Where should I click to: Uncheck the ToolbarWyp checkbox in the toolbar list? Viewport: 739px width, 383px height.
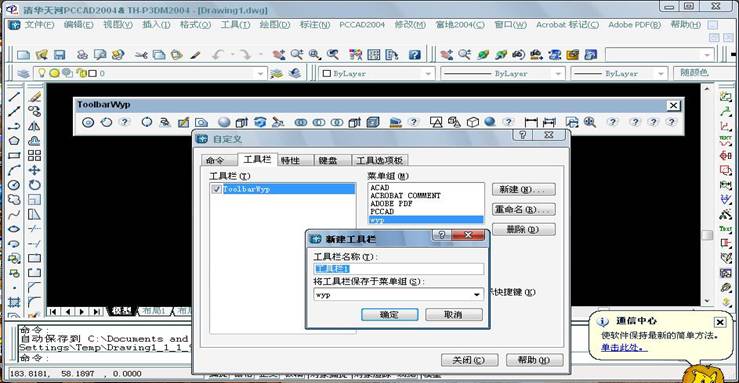tap(216, 189)
